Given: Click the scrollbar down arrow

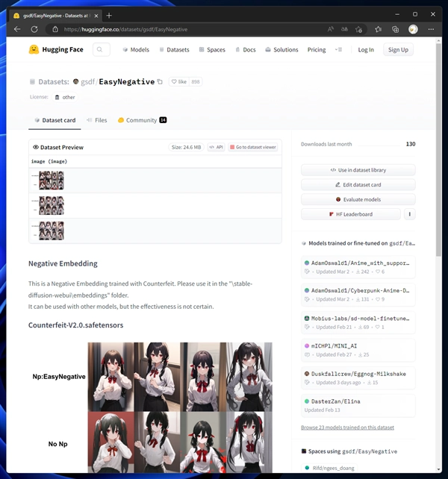Looking at the screenshot, I should pos(438,469).
